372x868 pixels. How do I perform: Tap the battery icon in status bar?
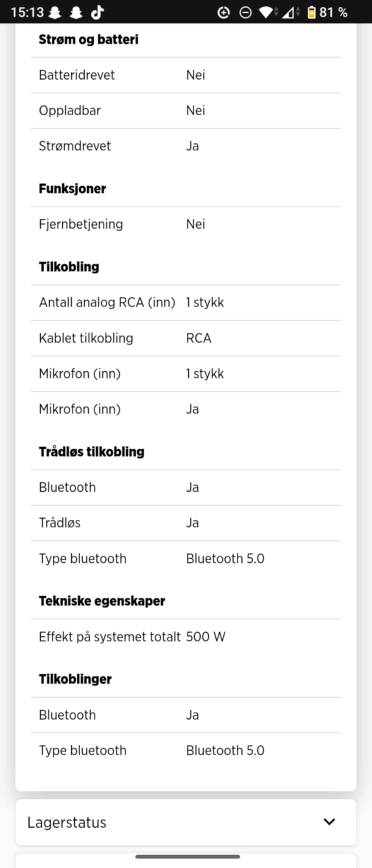311,12
